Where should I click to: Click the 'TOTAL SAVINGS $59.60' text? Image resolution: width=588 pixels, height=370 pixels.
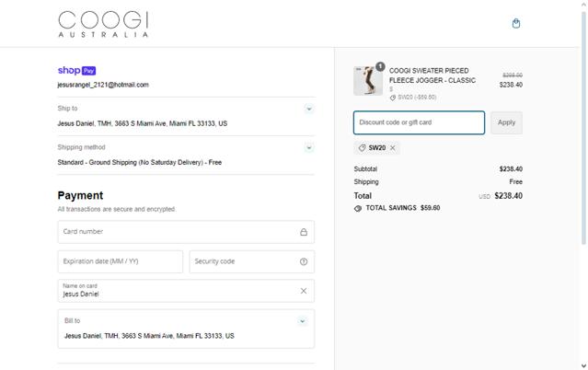[x=403, y=208]
